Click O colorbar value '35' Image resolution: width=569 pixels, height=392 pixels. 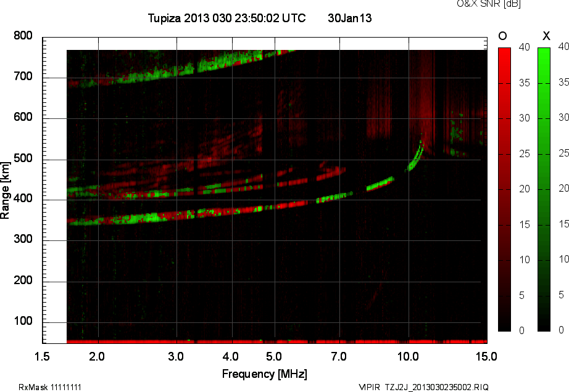pyautogui.click(x=525, y=83)
